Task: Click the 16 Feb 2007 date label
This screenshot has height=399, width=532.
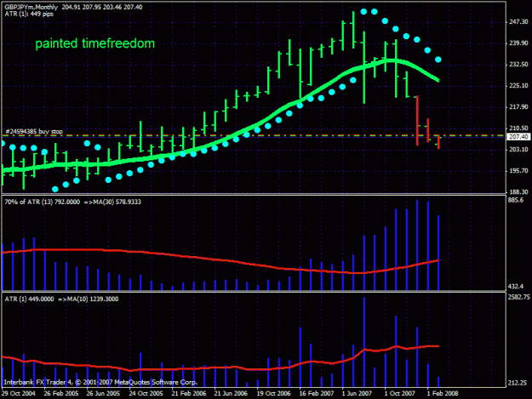Action: (x=316, y=393)
